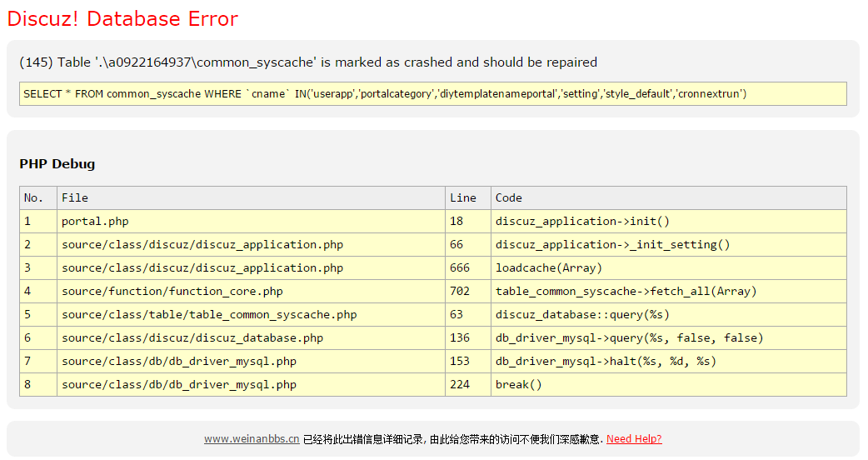Click line number 63 cell
Image resolution: width=868 pixels, height=460 pixels.
pos(468,314)
